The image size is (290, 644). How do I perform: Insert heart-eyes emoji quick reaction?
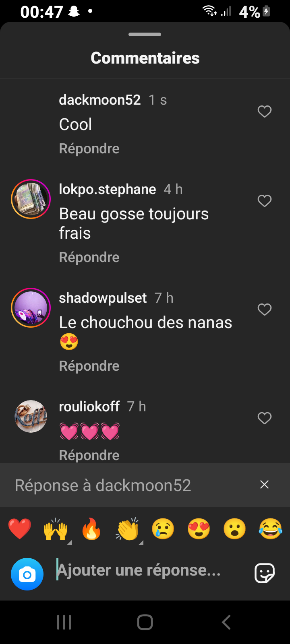199,529
